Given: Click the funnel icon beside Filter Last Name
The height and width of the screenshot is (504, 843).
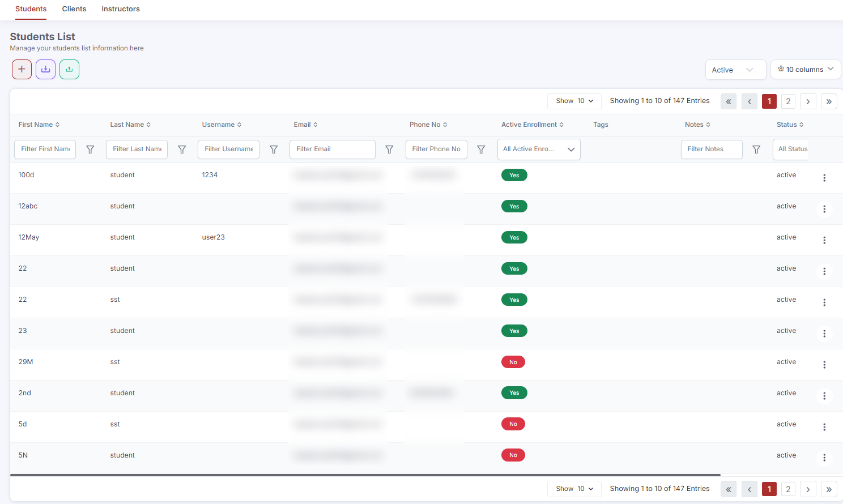Looking at the screenshot, I should (182, 150).
